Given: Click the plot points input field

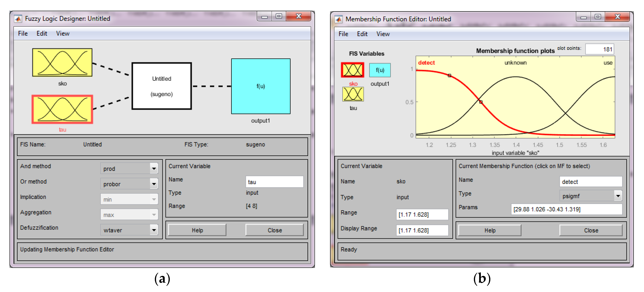Looking at the screenshot, I should click(x=599, y=49).
